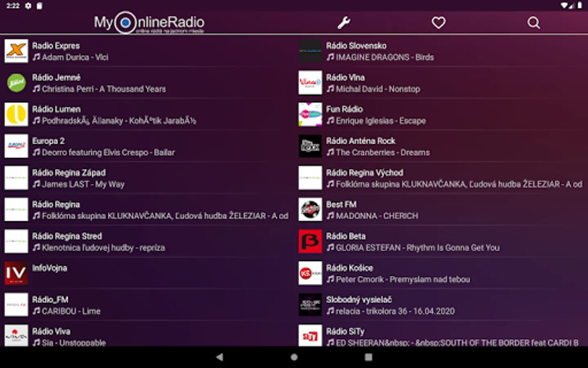588x368 pixels.
Task: Tap 'Deorro featuring Elvis Crespo - Bailar'
Action: [x=108, y=153]
